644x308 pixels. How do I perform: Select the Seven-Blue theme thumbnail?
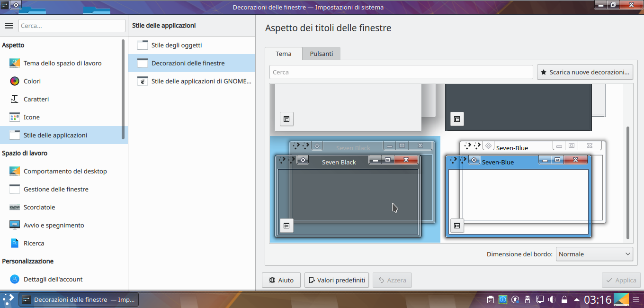point(526,190)
